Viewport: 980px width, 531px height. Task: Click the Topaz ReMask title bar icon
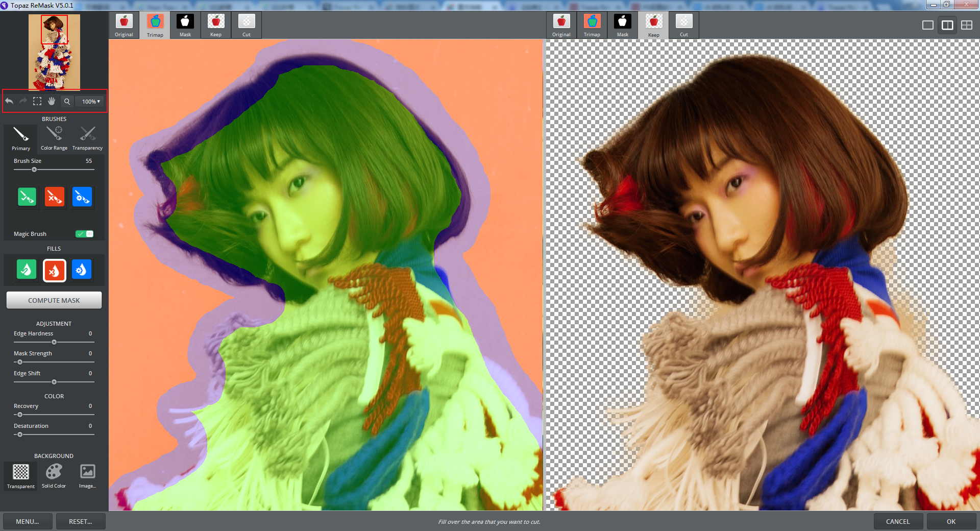(5, 5)
